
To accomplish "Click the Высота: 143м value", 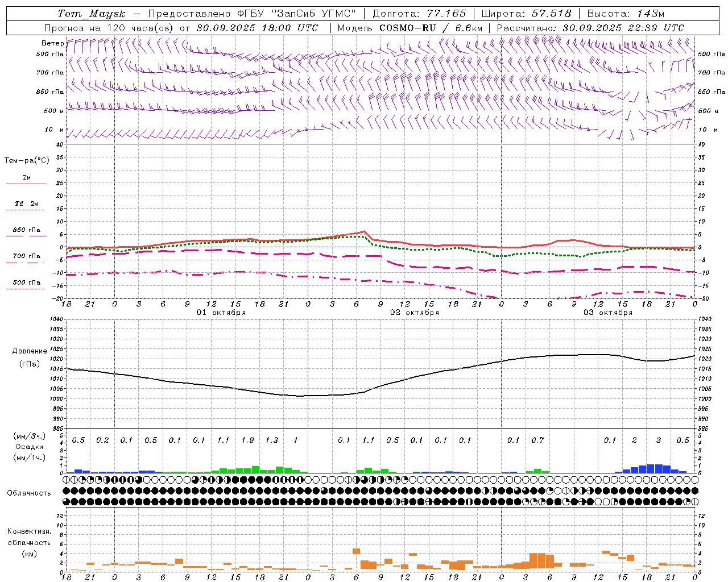I will 626,14.
